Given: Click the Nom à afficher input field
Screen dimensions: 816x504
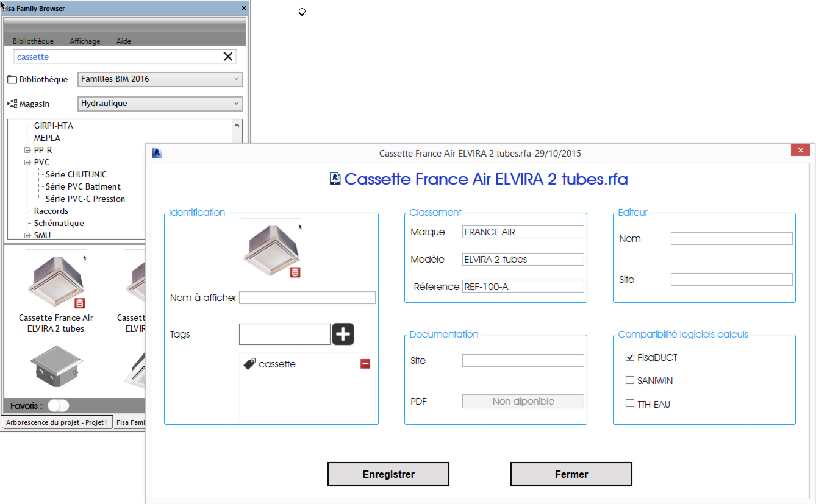Looking at the screenshot, I should coord(307,298).
